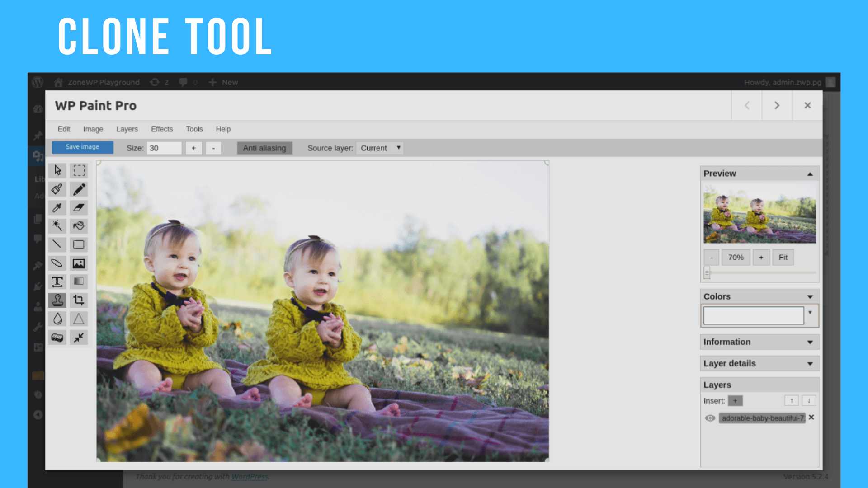The image size is (868, 488).
Task: Toggle the rectangular selection tool
Action: (x=79, y=170)
